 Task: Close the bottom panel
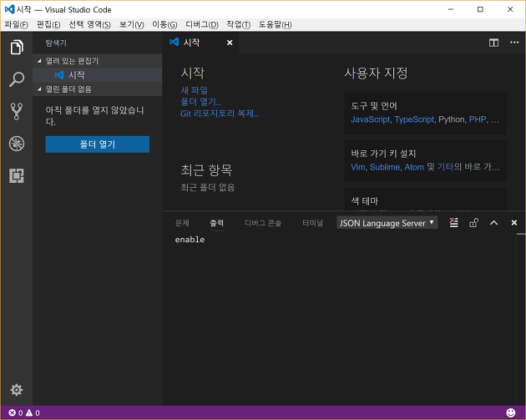click(x=514, y=223)
